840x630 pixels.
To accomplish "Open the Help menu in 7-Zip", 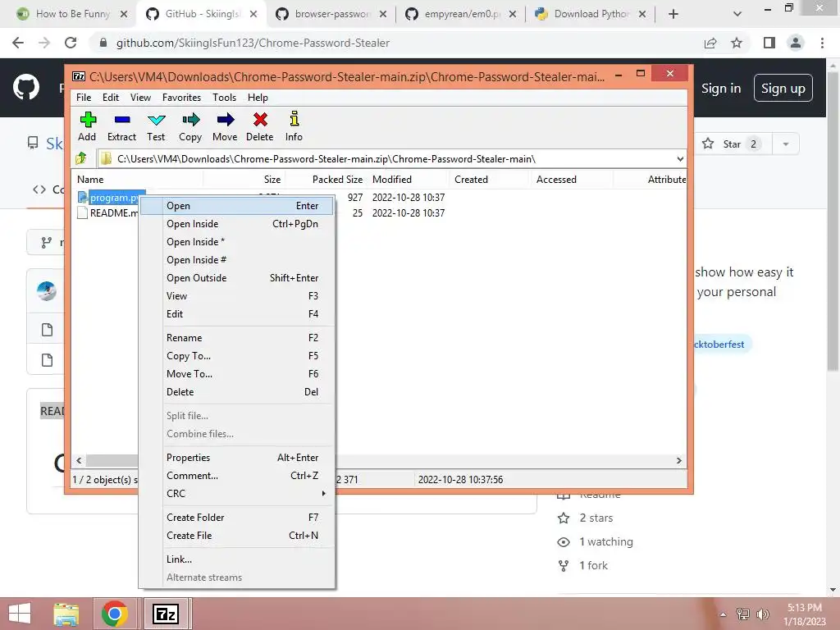I will click(x=258, y=98).
